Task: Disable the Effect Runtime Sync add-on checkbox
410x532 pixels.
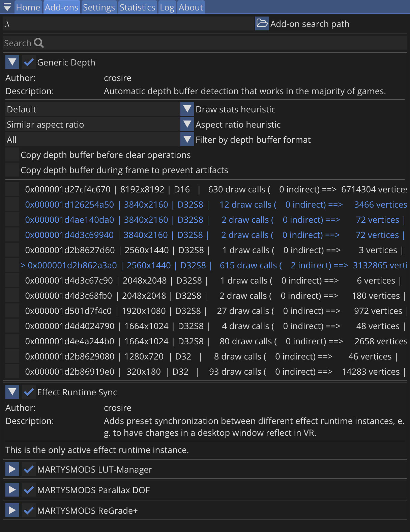Action: pyautogui.click(x=29, y=392)
